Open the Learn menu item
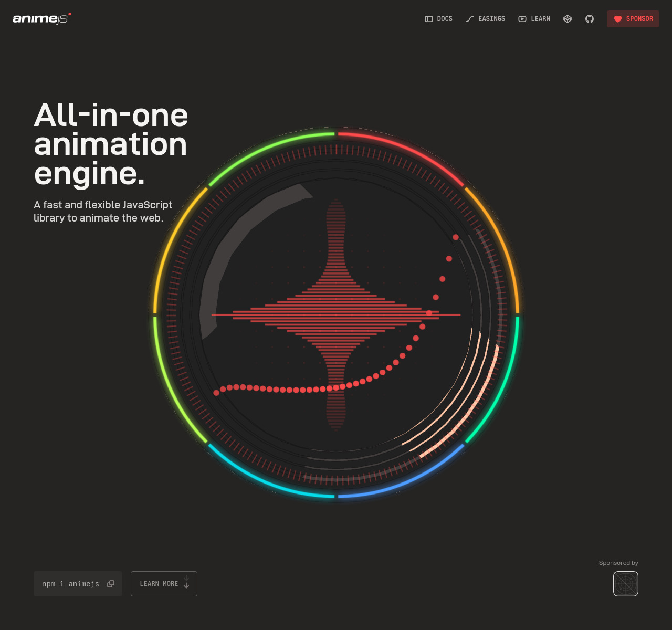The width and height of the screenshot is (672, 630). click(x=534, y=19)
